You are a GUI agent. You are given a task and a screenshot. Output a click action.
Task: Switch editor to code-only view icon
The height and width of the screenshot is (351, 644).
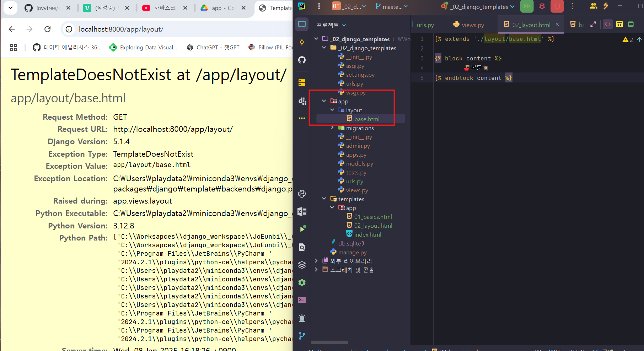(x=608, y=25)
